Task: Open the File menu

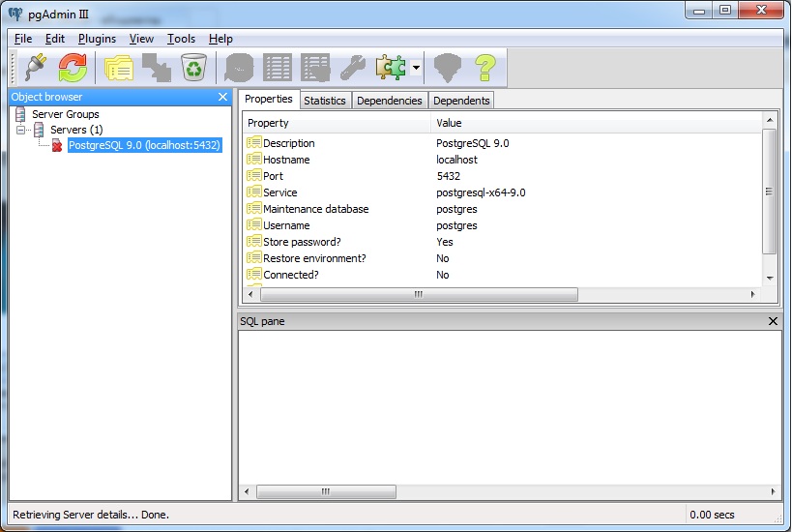Action: click(x=23, y=39)
